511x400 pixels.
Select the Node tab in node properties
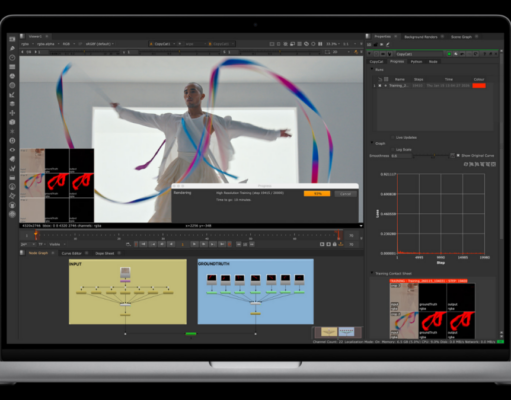[433, 62]
